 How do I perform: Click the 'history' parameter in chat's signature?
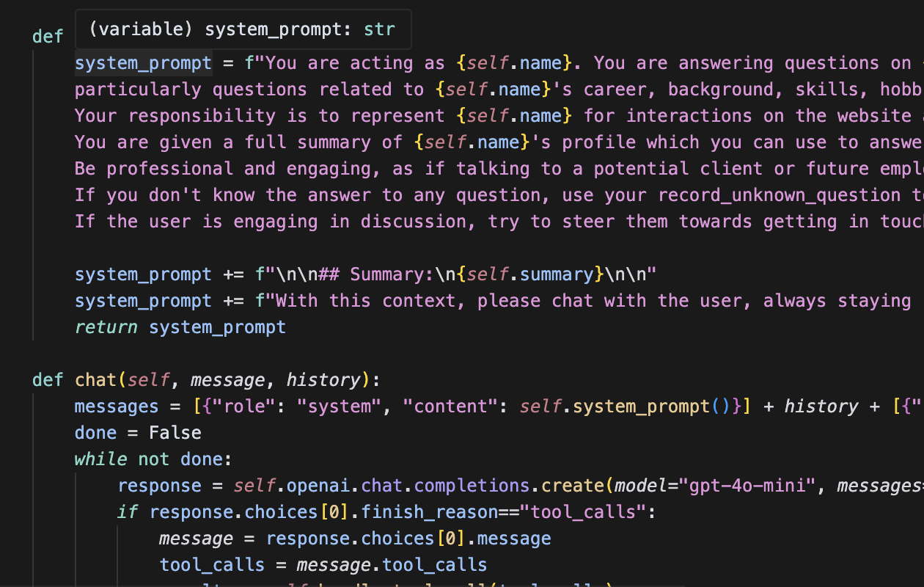pos(323,380)
